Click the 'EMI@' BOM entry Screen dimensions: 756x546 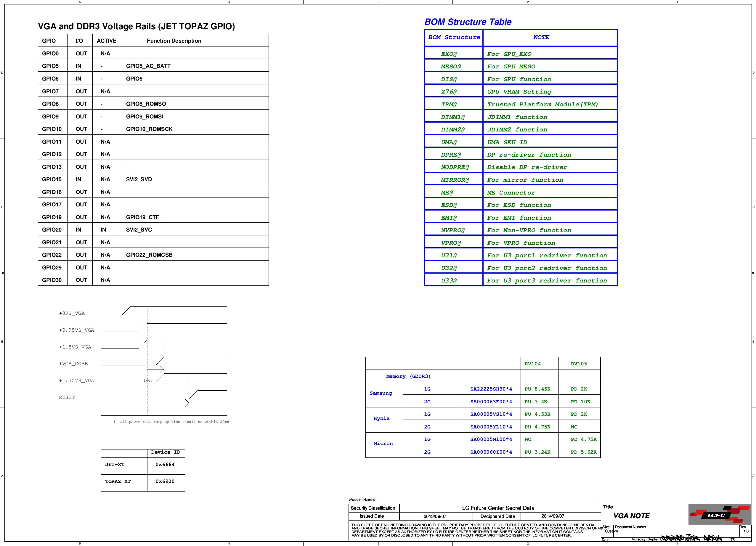point(449,218)
